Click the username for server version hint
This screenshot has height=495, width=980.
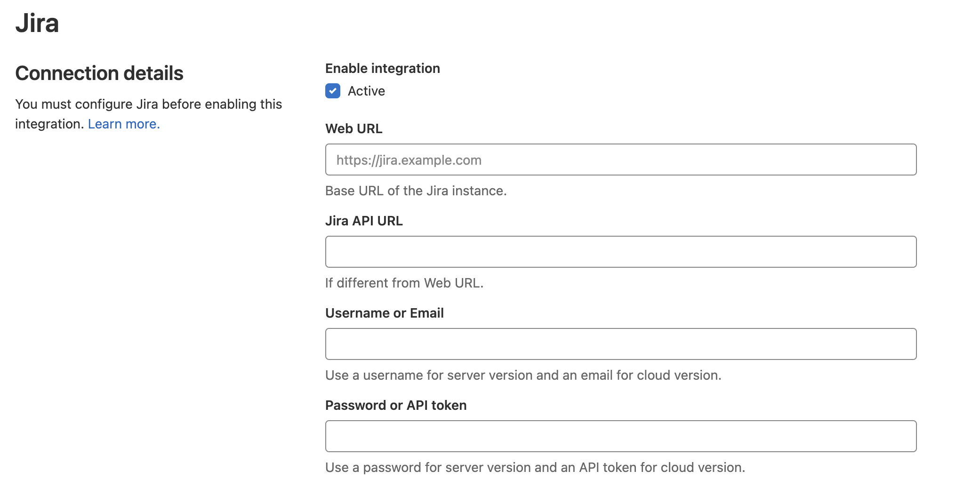click(x=523, y=375)
